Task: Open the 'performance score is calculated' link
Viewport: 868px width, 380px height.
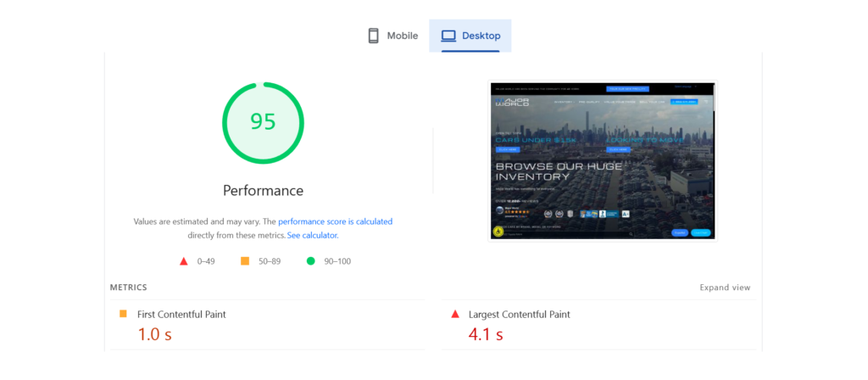Action: point(335,221)
